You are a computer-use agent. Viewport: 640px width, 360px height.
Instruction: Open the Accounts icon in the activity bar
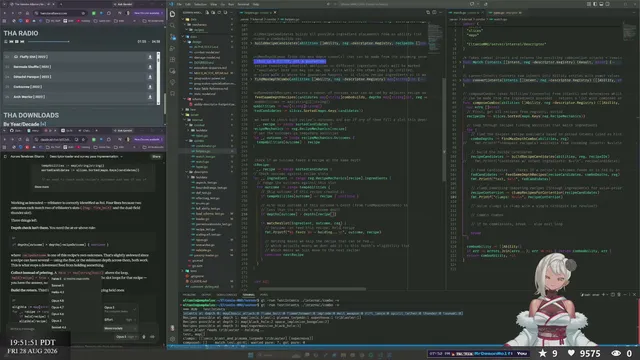pos(172,328)
